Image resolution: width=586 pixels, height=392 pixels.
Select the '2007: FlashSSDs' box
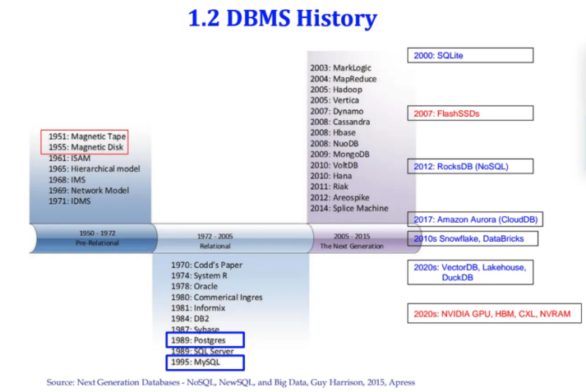point(470,113)
